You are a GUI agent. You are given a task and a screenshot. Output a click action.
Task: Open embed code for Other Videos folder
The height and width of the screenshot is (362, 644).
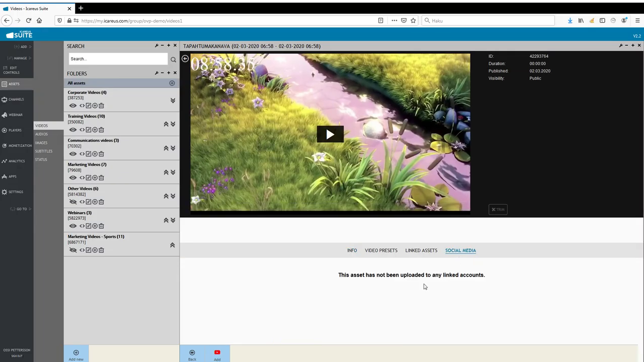tap(82, 202)
